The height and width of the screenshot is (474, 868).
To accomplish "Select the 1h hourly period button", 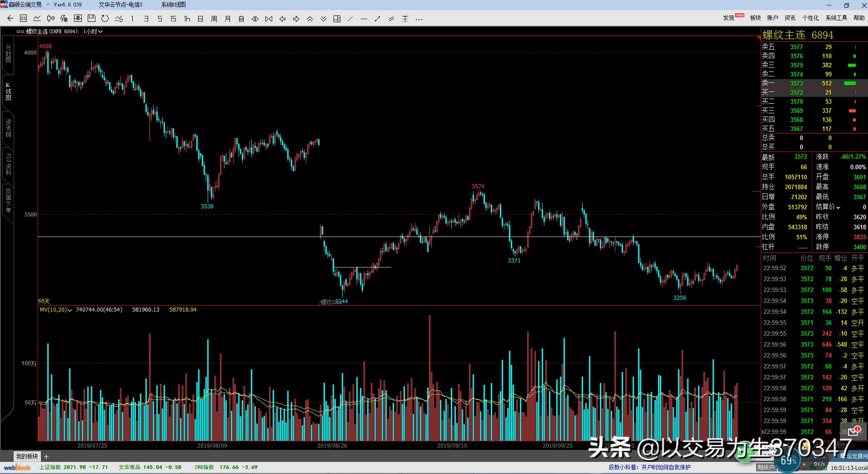I will click(187, 19).
